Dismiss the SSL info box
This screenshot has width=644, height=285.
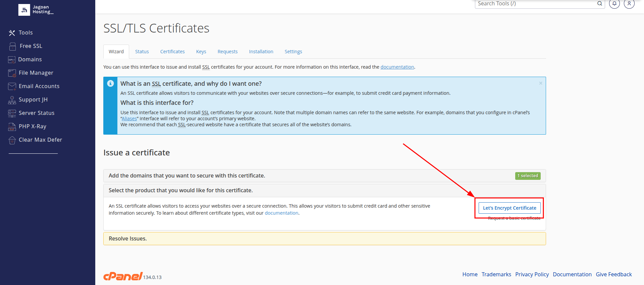coord(540,83)
